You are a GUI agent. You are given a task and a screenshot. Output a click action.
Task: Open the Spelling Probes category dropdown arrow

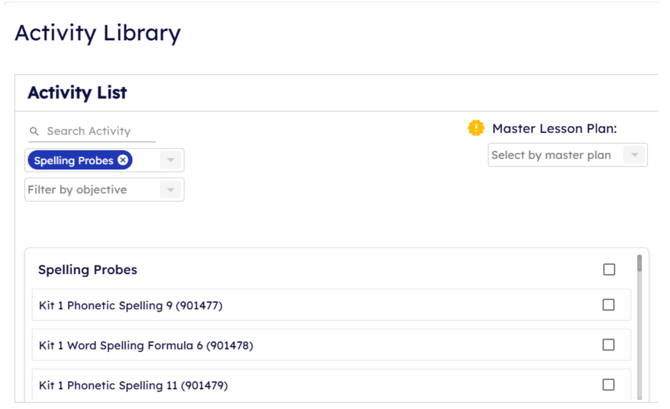170,160
